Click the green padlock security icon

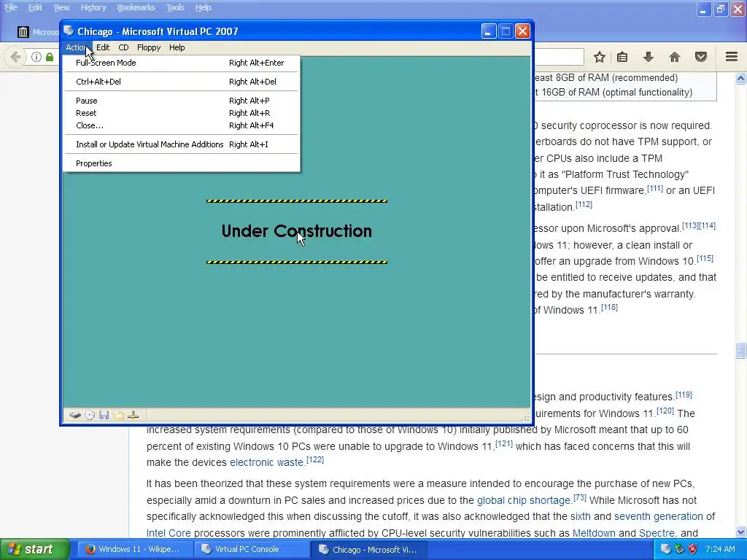click(50, 57)
